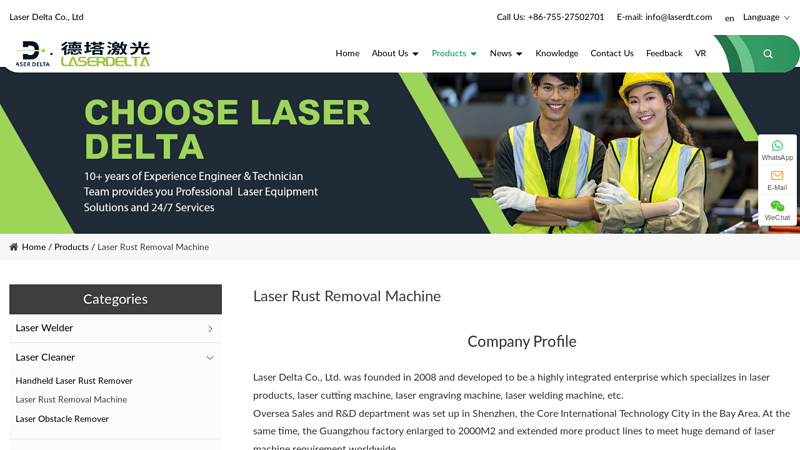Screen dimensions: 800x450
Task: Click the 'Company Profile' heading
Action: pyautogui.click(x=522, y=341)
